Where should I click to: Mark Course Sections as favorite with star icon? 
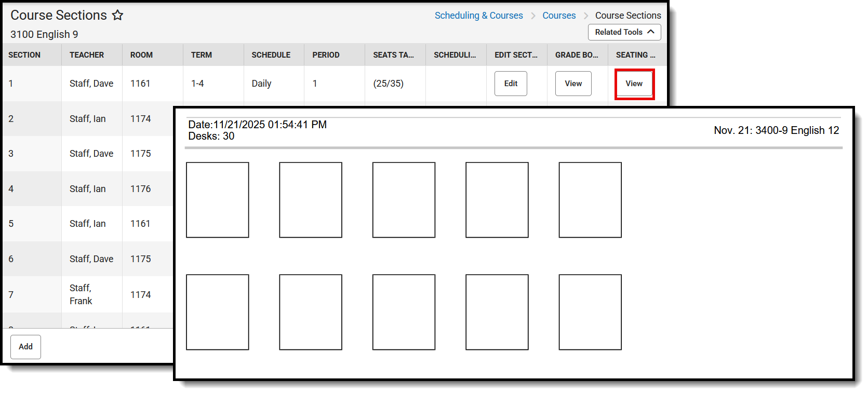118,15
